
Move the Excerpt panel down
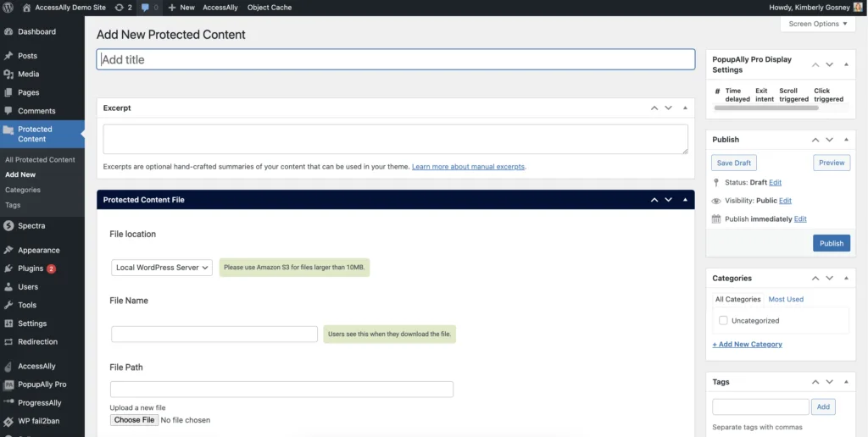click(x=668, y=108)
